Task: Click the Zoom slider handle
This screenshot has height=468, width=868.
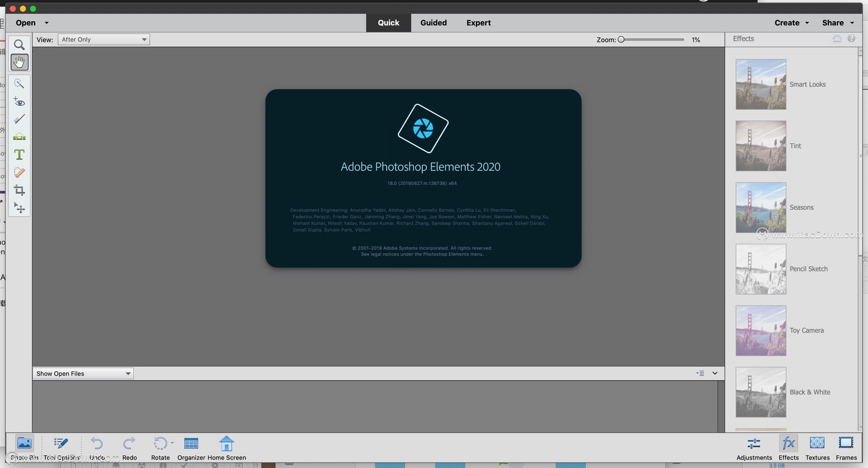Action: [621, 40]
